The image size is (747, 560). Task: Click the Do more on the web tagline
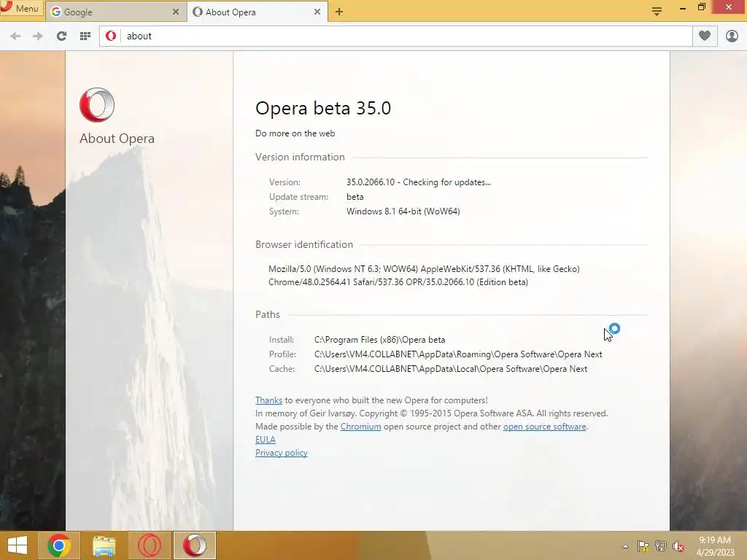click(x=295, y=133)
